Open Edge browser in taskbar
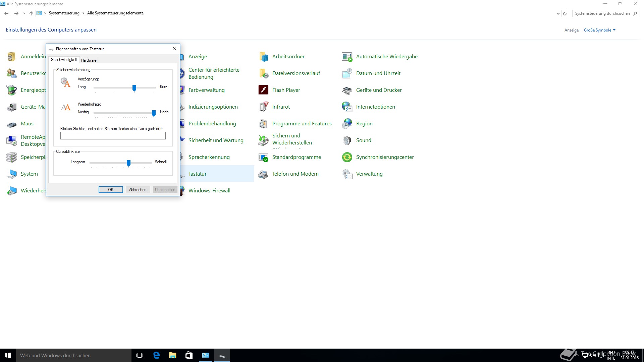The image size is (644, 362). [x=156, y=355]
